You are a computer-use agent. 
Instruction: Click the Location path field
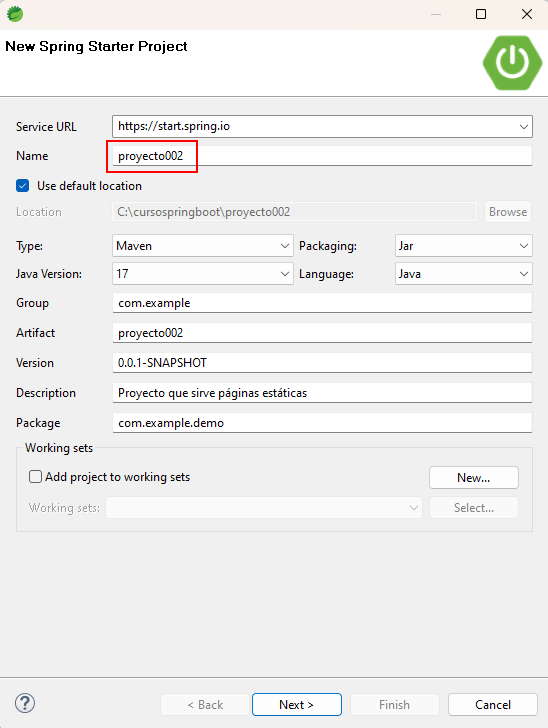tap(294, 212)
